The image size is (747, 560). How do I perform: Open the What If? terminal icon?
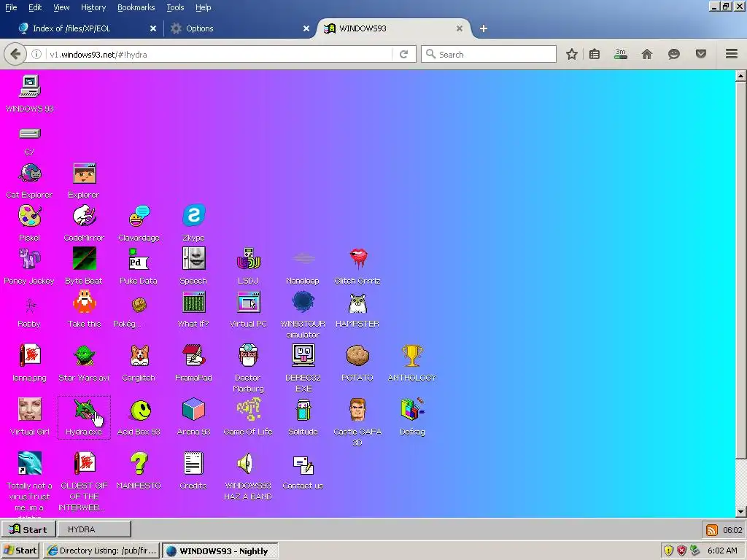tap(193, 302)
